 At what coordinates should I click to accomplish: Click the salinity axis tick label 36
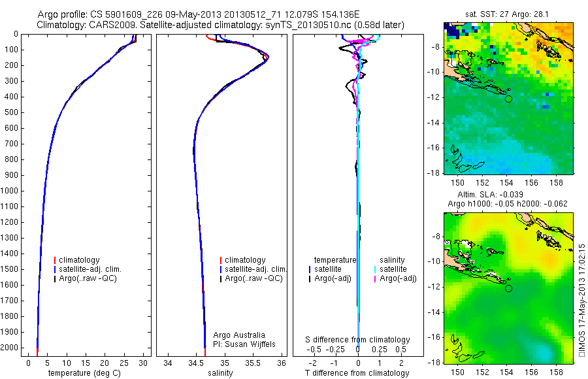click(x=281, y=363)
